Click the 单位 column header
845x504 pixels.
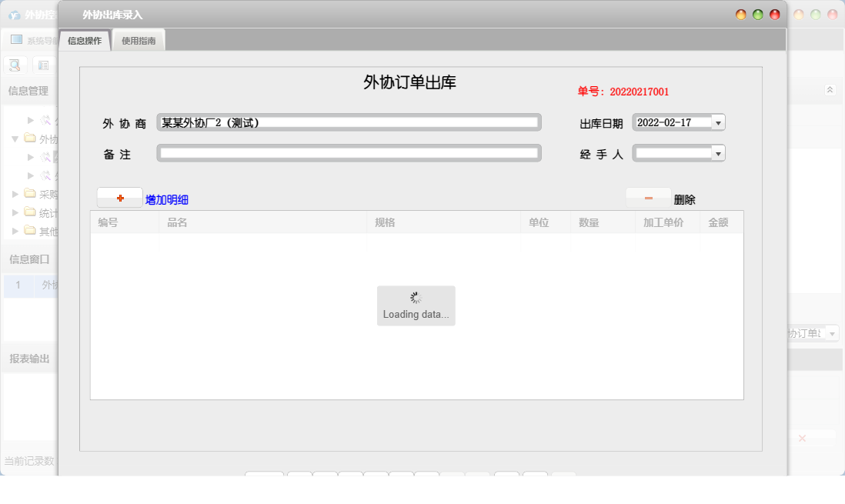click(546, 222)
